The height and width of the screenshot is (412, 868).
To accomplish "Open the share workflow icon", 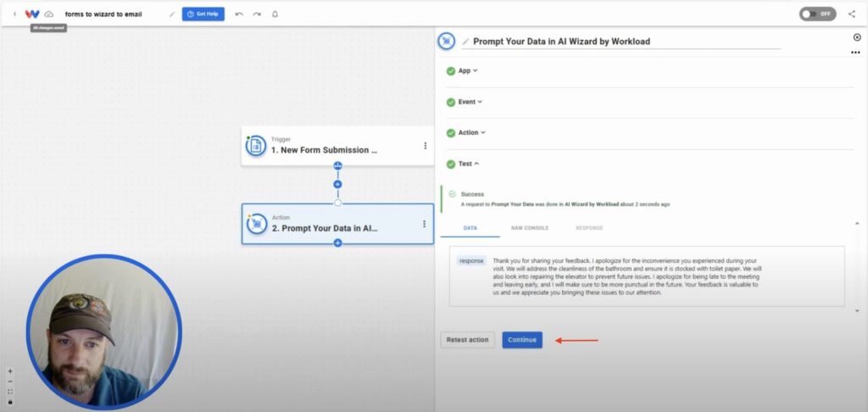I will pos(851,14).
